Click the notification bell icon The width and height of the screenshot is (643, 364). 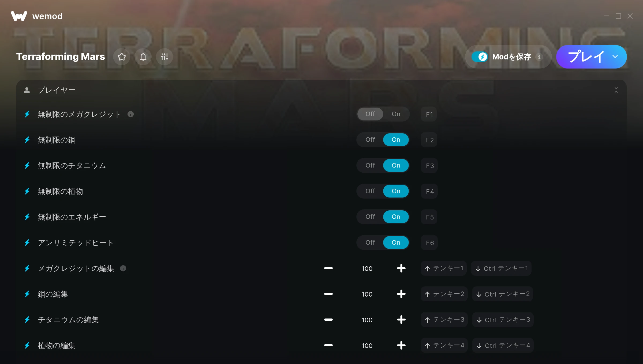pos(143,57)
